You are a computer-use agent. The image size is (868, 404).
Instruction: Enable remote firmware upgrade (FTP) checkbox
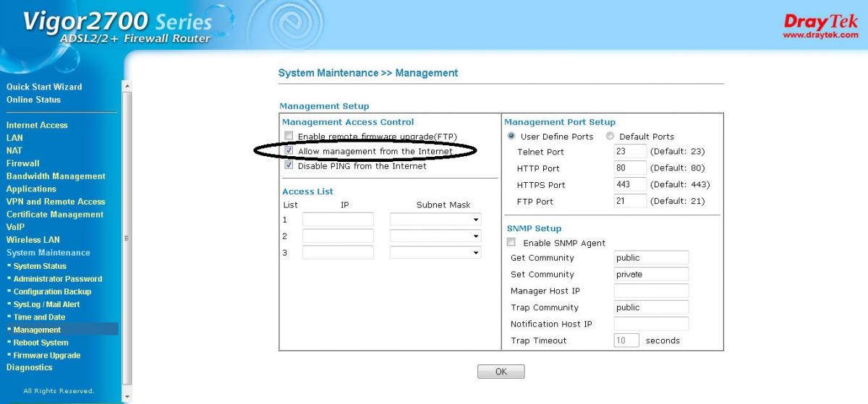pyautogui.click(x=289, y=136)
